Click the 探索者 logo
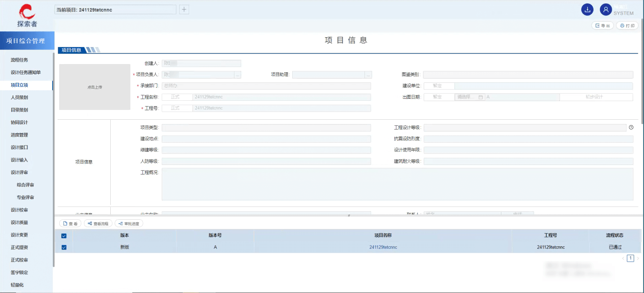Image resolution: width=644 pixels, height=293 pixels. (x=27, y=15)
